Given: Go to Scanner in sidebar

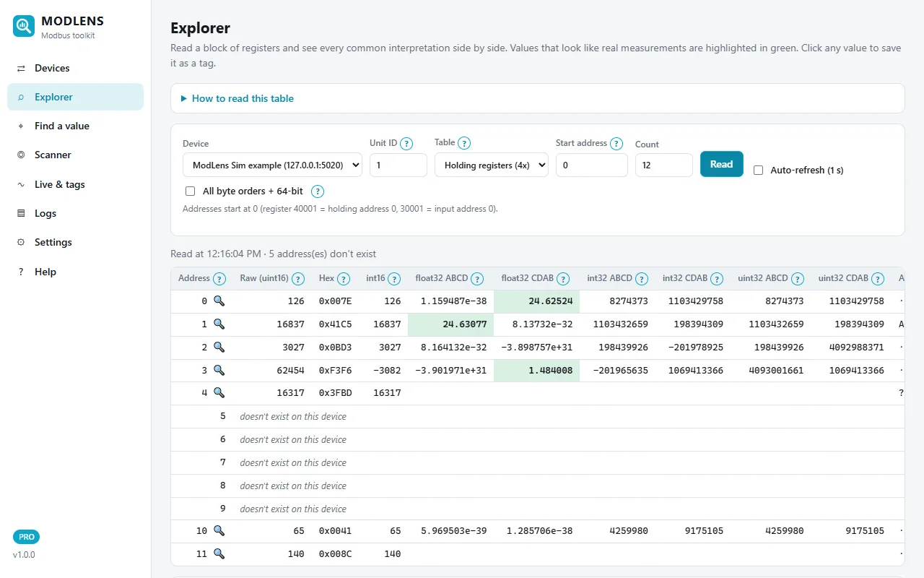Looking at the screenshot, I should click(x=75, y=155).
